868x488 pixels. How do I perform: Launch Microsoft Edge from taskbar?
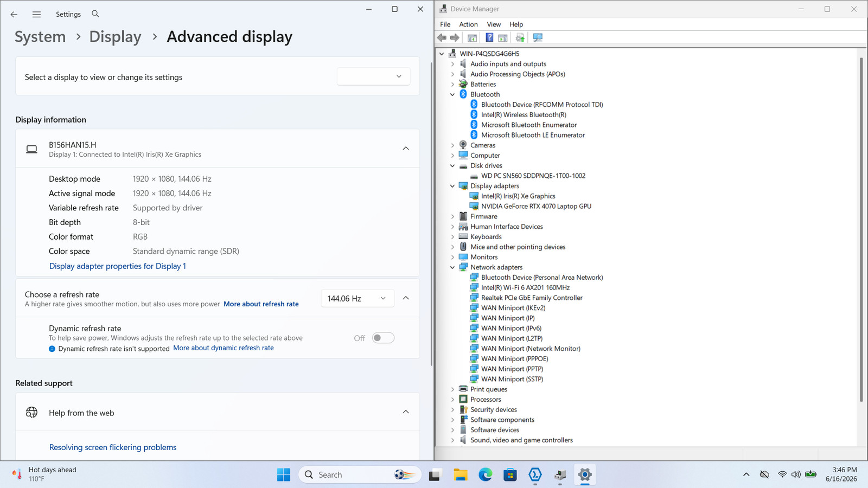pyautogui.click(x=485, y=475)
